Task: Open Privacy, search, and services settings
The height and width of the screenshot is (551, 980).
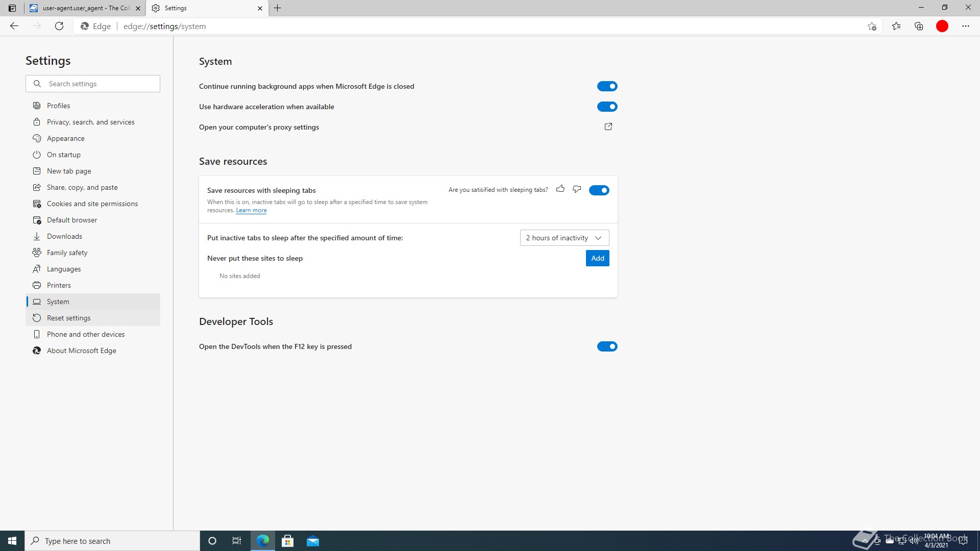Action: (x=90, y=122)
